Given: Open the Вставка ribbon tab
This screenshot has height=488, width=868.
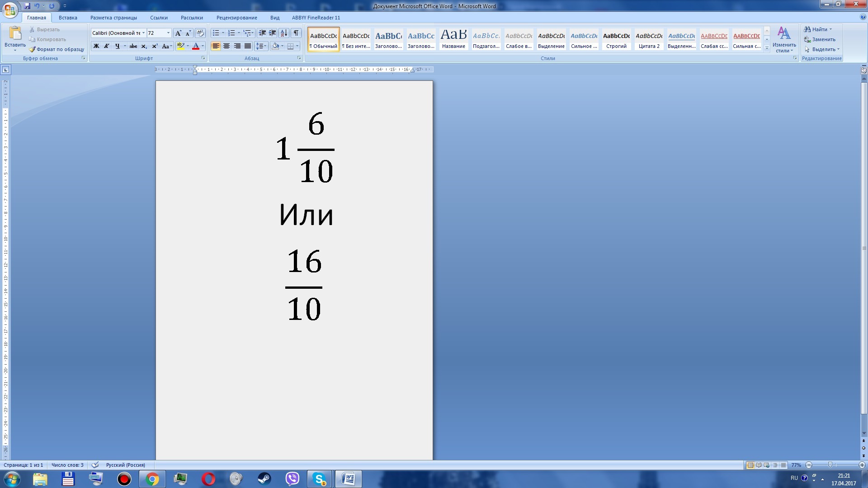Looking at the screenshot, I should (x=67, y=17).
